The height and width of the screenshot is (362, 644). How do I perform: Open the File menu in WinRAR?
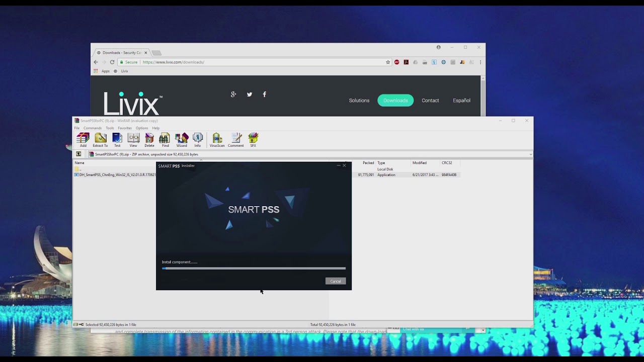pos(77,128)
